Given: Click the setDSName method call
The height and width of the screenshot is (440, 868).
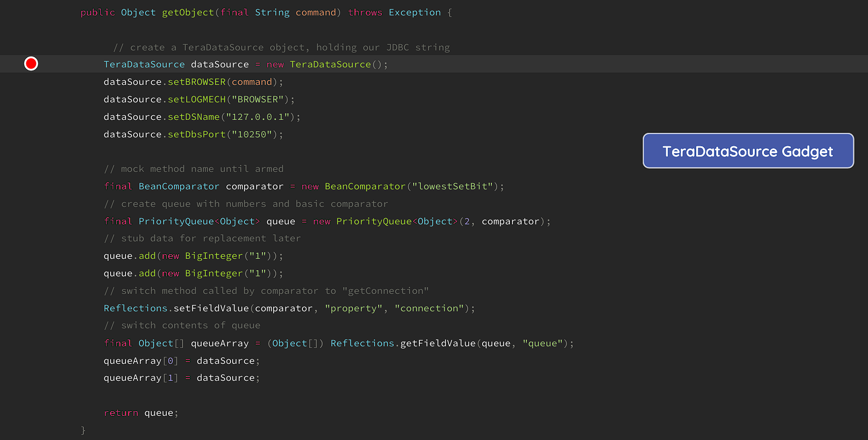Looking at the screenshot, I should (x=193, y=117).
